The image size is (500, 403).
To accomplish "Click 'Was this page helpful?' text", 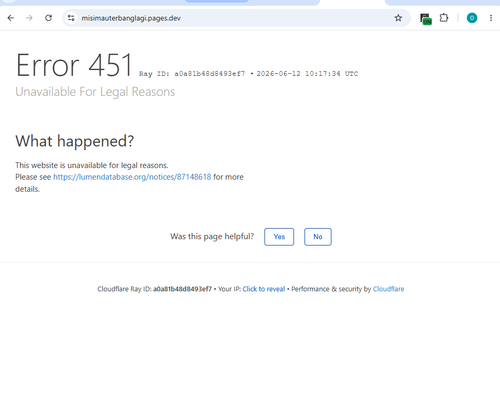I will [212, 237].
